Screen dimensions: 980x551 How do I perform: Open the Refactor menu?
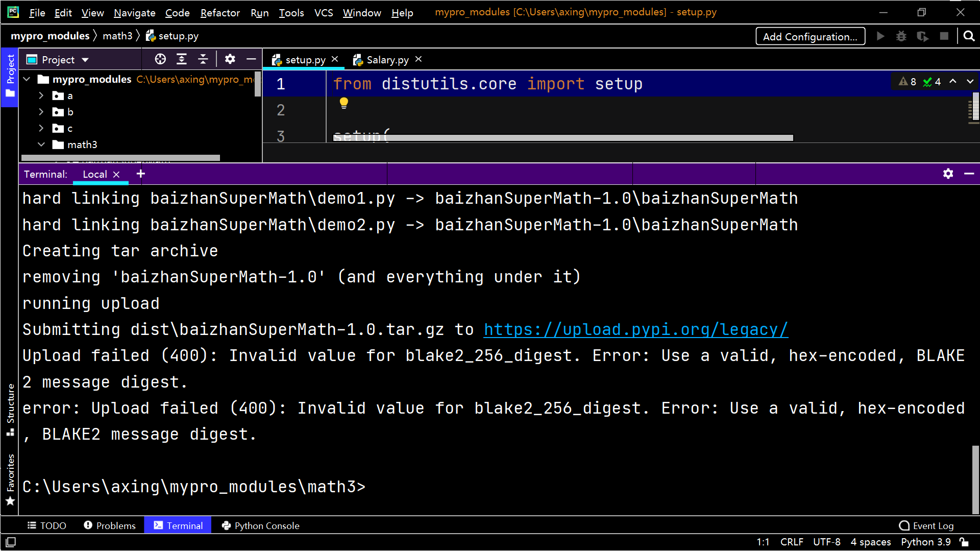click(x=220, y=13)
